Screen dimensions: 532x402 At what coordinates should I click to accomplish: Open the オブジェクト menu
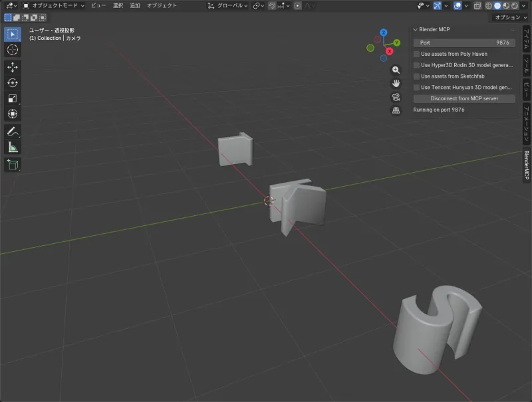click(162, 6)
